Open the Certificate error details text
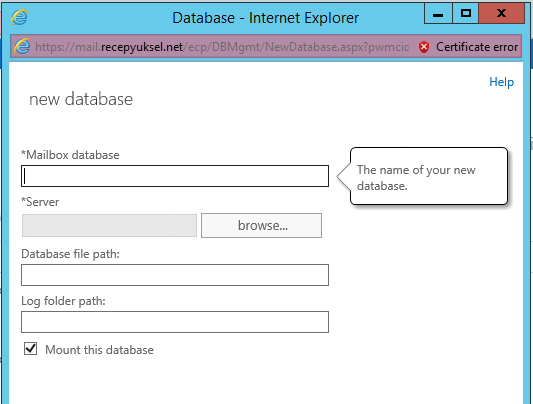 point(477,47)
